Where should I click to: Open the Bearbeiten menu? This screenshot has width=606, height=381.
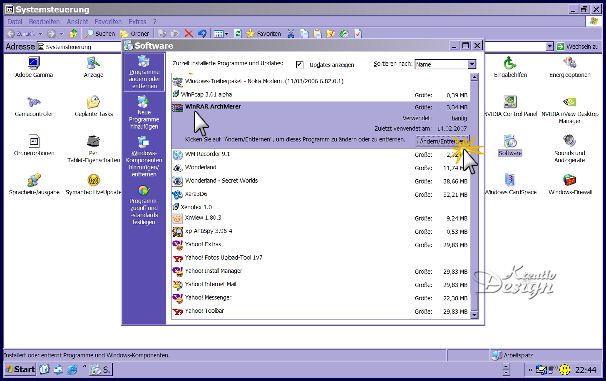point(44,22)
